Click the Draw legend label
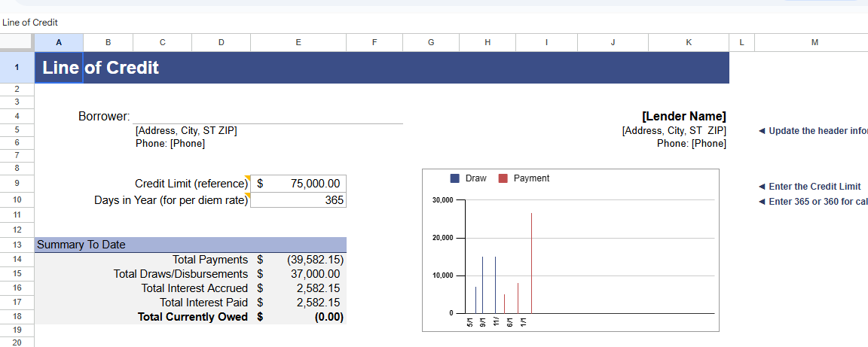The image size is (868, 347). coord(476,178)
